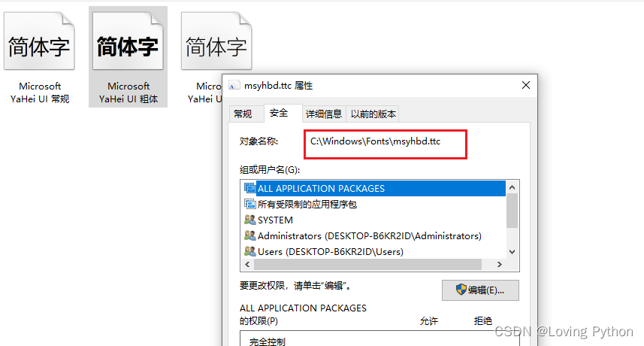Screen dimensions: 644x346
Task: Click the 允许 column header
Action: (429, 321)
